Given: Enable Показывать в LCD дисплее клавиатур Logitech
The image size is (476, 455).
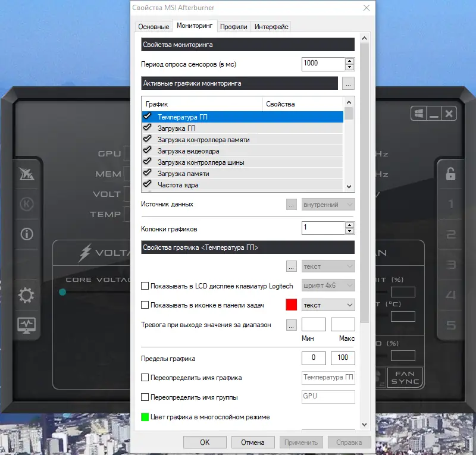Looking at the screenshot, I should [x=145, y=286].
